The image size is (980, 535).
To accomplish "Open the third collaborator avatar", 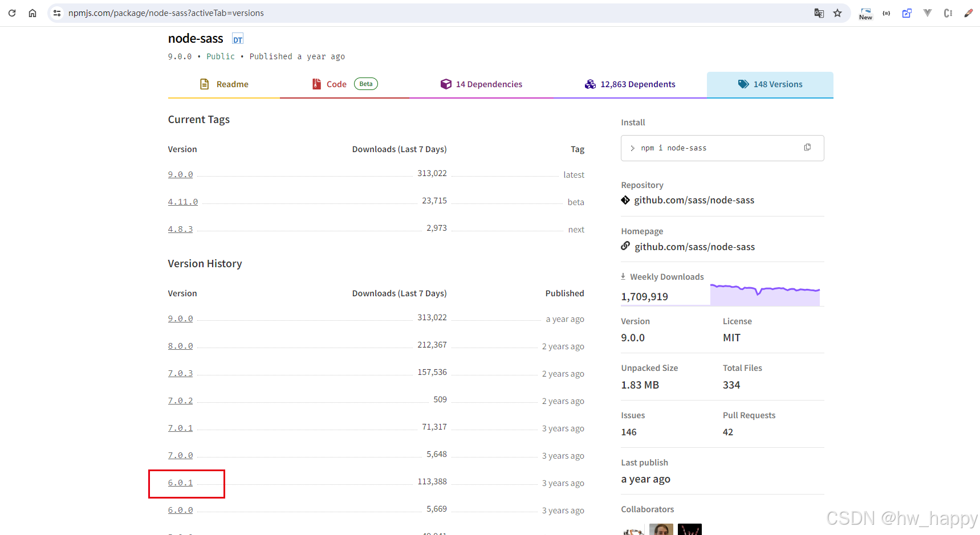I will [x=690, y=529].
